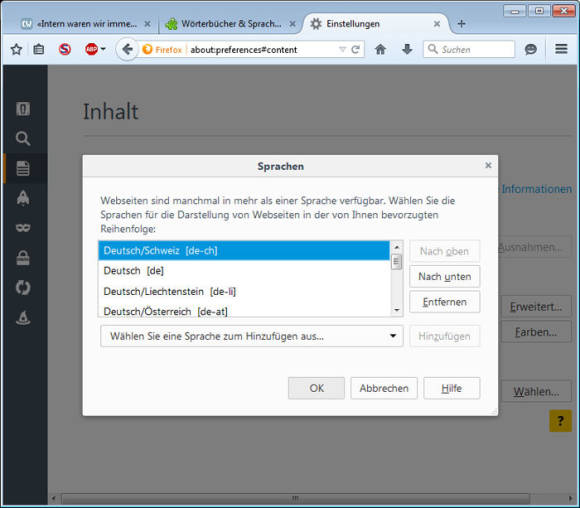
Task: Open Security pane lock icon
Action: tap(23, 258)
